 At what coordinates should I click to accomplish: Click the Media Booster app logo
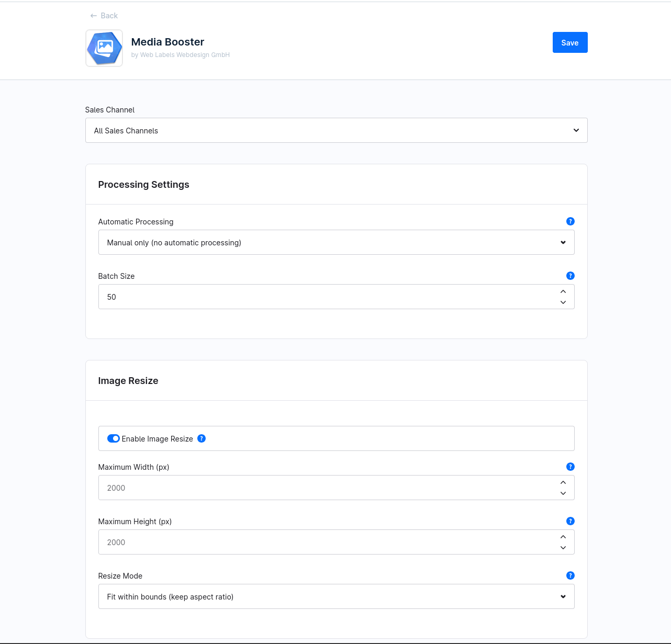[104, 48]
